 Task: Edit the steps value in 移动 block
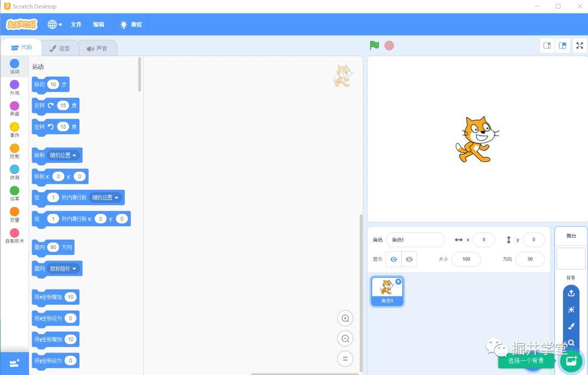pos(53,84)
